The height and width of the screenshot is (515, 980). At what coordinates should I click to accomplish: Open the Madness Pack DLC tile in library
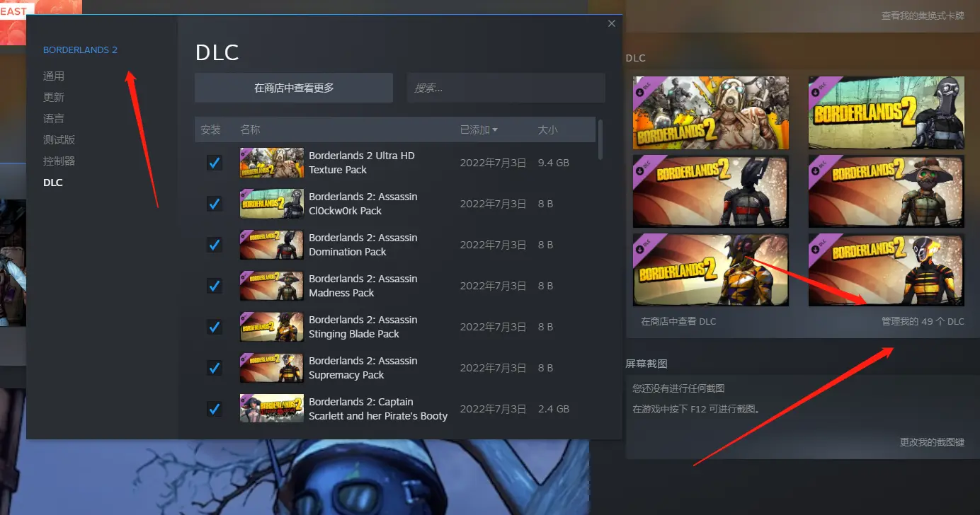[x=887, y=192]
